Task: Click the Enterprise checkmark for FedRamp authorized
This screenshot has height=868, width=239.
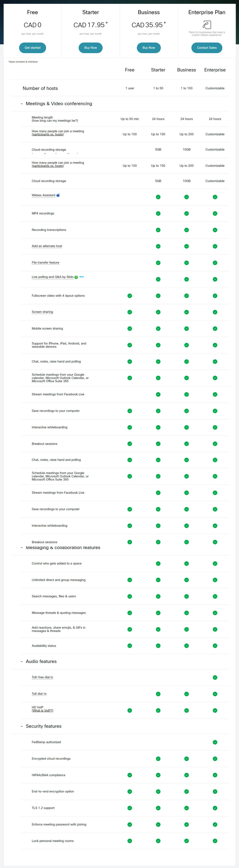Action: 215,742
